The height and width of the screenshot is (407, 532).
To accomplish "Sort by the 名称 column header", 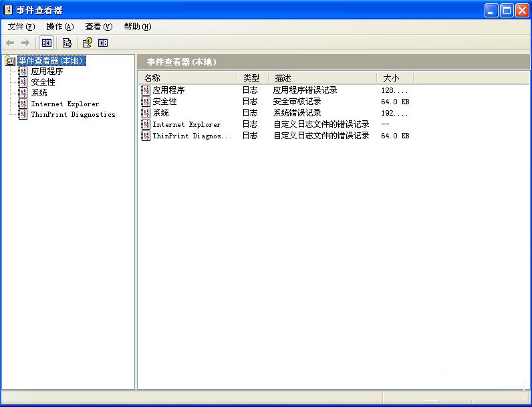I will (x=188, y=78).
